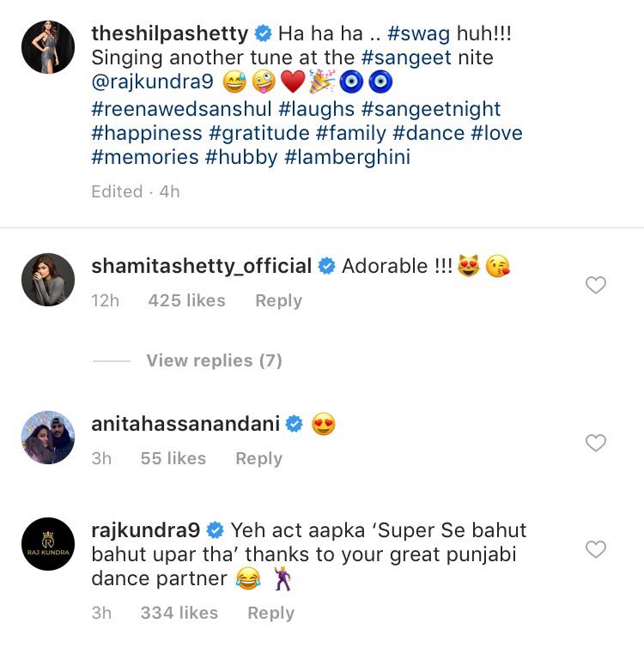Like shamitashetty_official's comment with the heart
The width and height of the screenshot is (644, 647).
tap(595, 285)
